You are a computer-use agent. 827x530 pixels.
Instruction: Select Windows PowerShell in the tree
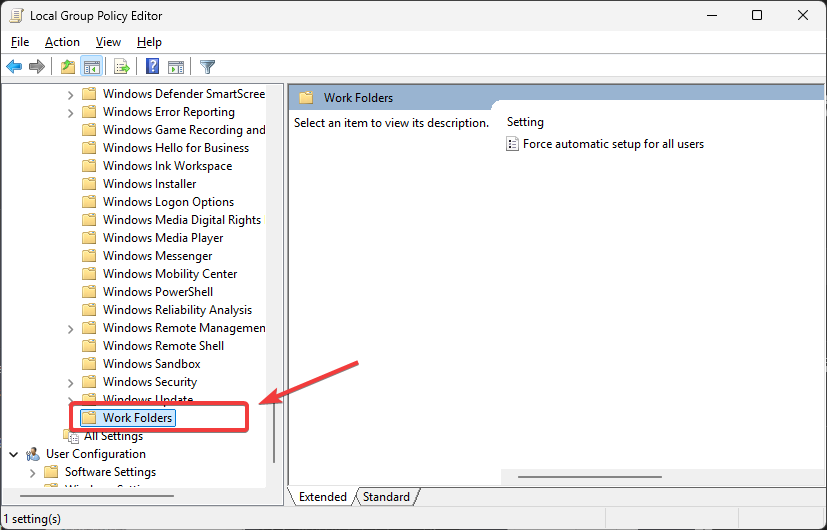click(157, 292)
